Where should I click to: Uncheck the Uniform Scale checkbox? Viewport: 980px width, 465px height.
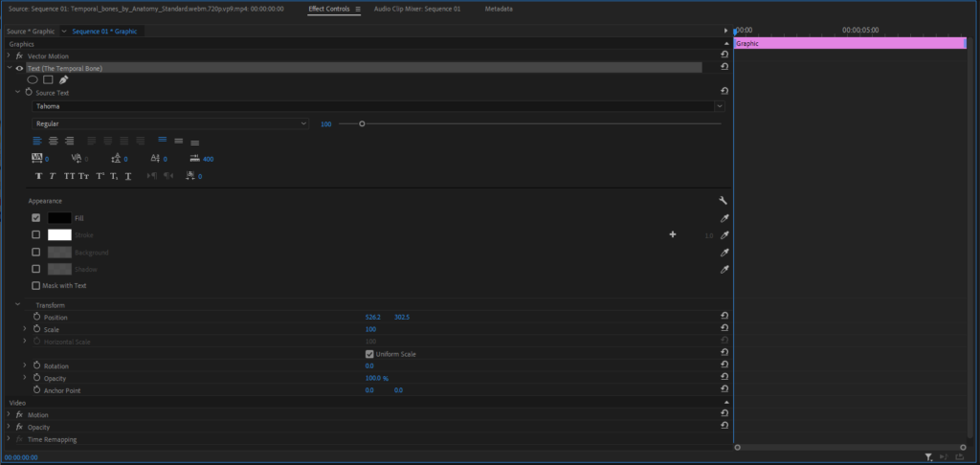click(x=369, y=354)
